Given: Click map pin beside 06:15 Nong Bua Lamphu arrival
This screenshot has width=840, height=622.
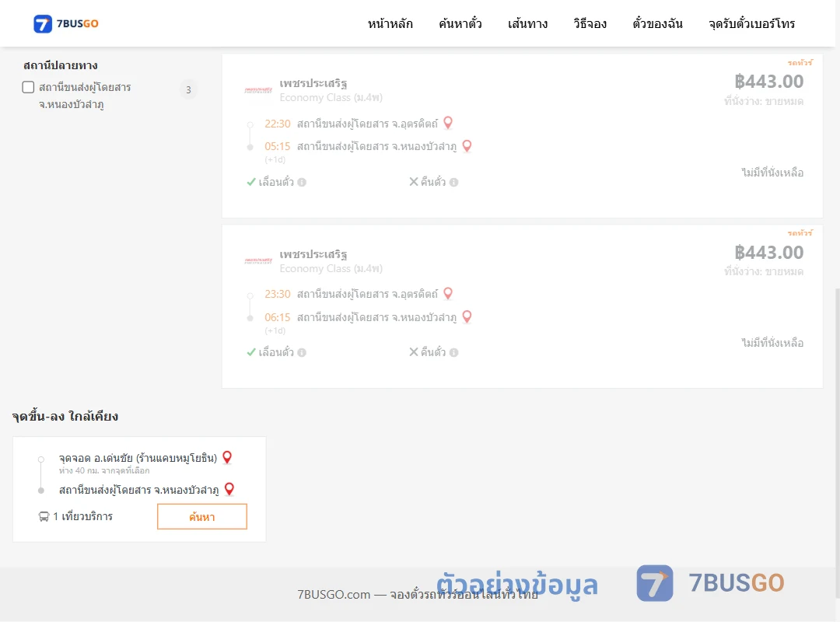Looking at the screenshot, I should pos(467,317).
